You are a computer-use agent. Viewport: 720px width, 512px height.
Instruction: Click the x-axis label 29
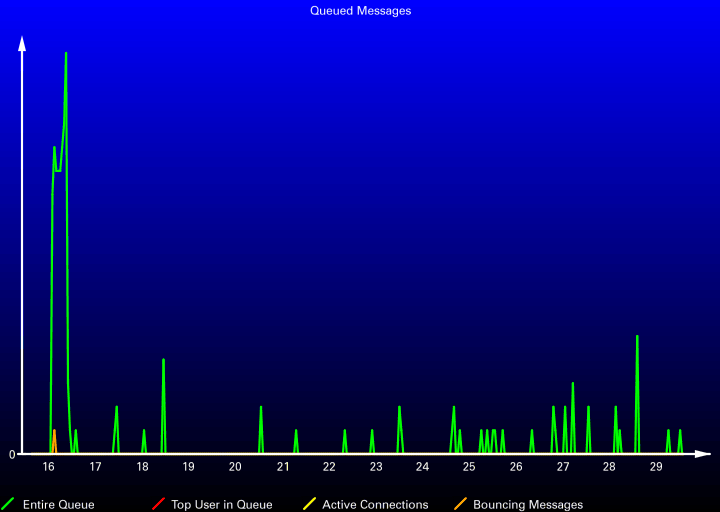click(x=656, y=467)
